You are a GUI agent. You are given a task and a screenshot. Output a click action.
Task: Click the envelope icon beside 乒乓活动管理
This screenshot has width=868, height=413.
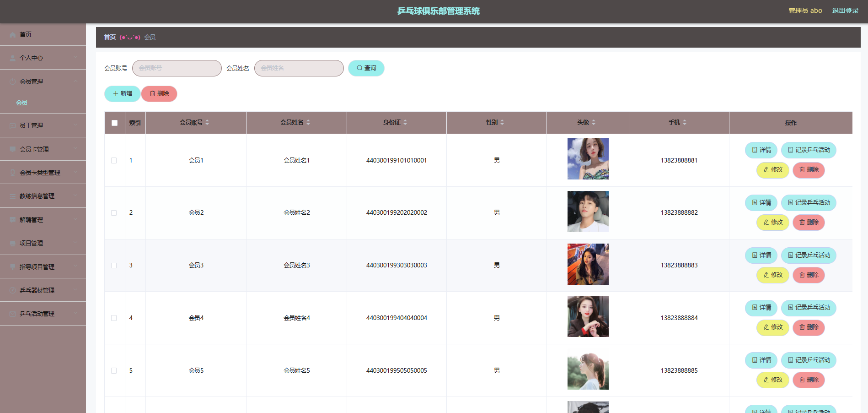13,314
